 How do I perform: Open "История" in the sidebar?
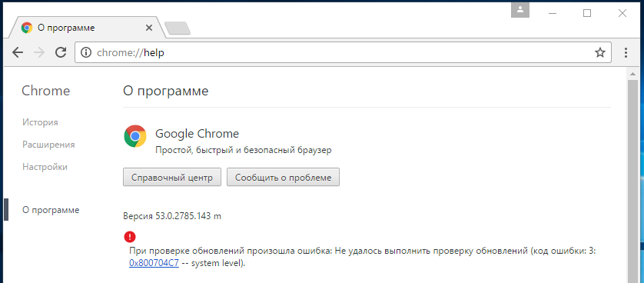pos(40,122)
